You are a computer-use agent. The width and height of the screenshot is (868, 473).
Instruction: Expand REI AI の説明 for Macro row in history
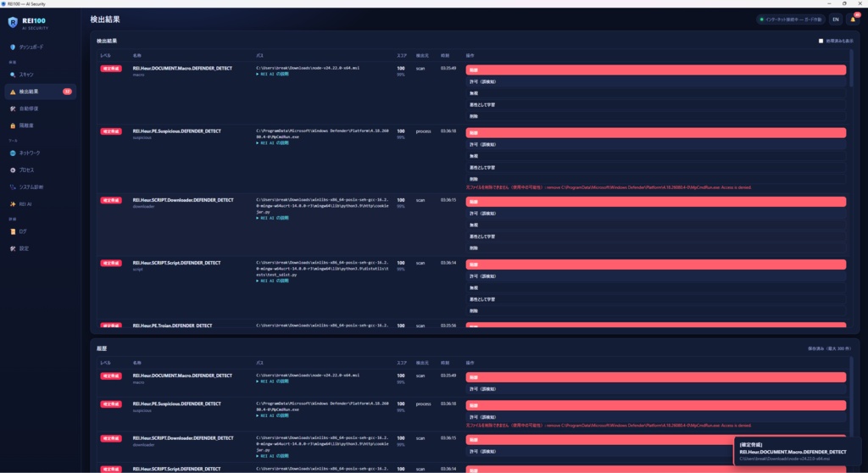272,381
